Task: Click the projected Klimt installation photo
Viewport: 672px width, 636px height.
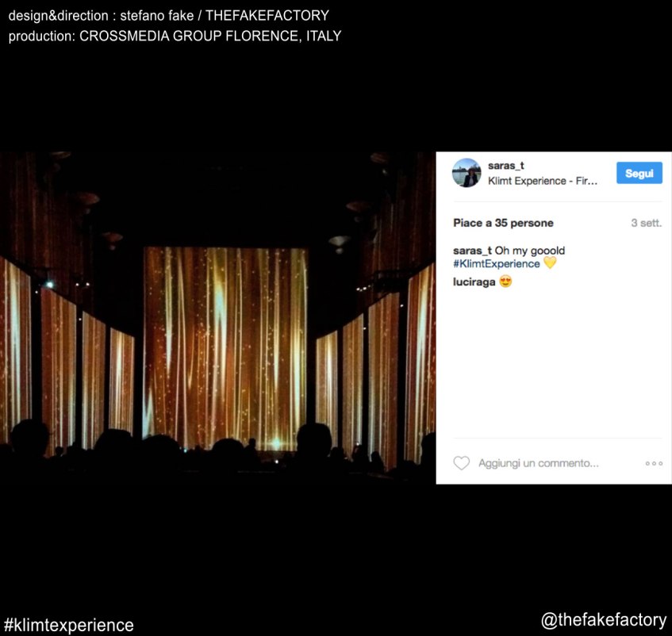Action: [x=217, y=318]
